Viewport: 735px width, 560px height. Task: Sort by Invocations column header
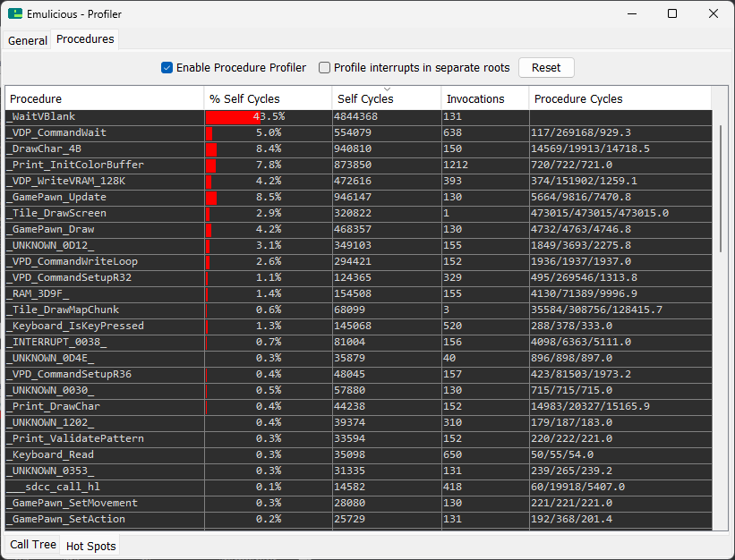[485, 98]
